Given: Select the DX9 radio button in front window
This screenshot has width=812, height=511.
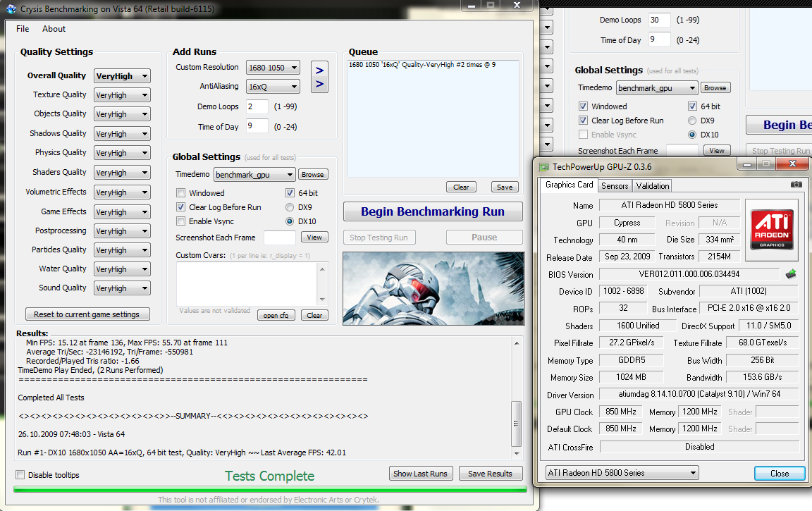Looking at the screenshot, I should (x=290, y=207).
